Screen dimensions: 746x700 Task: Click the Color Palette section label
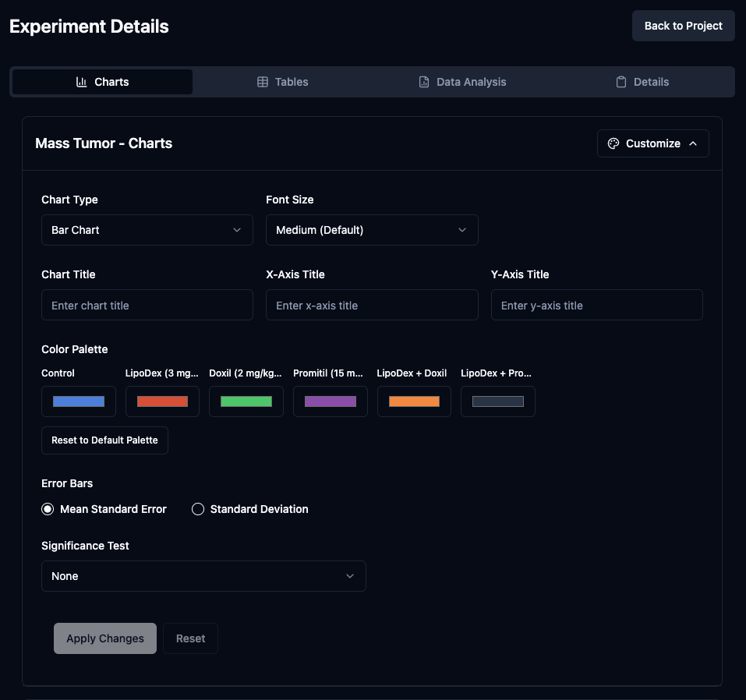[75, 349]
